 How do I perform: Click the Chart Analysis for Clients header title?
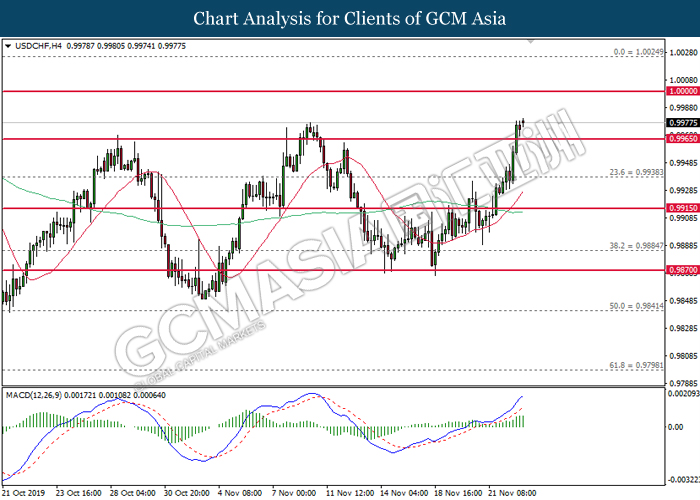point(350,18)
